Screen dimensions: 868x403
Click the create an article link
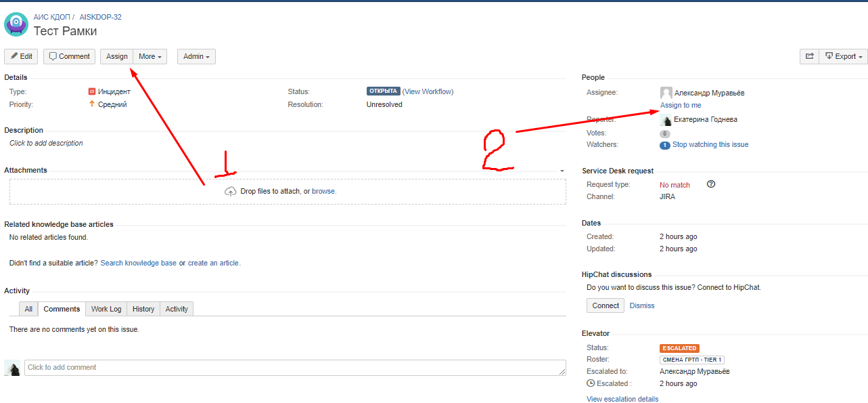click(213, 263)
